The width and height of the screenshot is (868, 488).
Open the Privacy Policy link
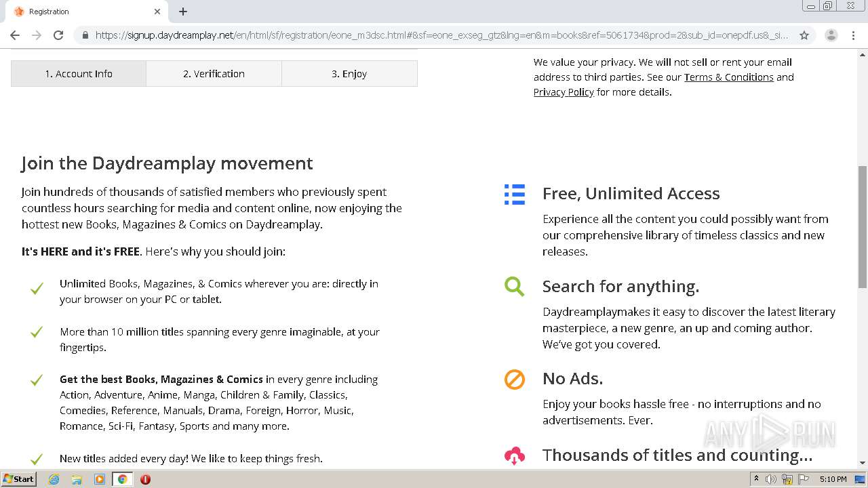point(564,92)
